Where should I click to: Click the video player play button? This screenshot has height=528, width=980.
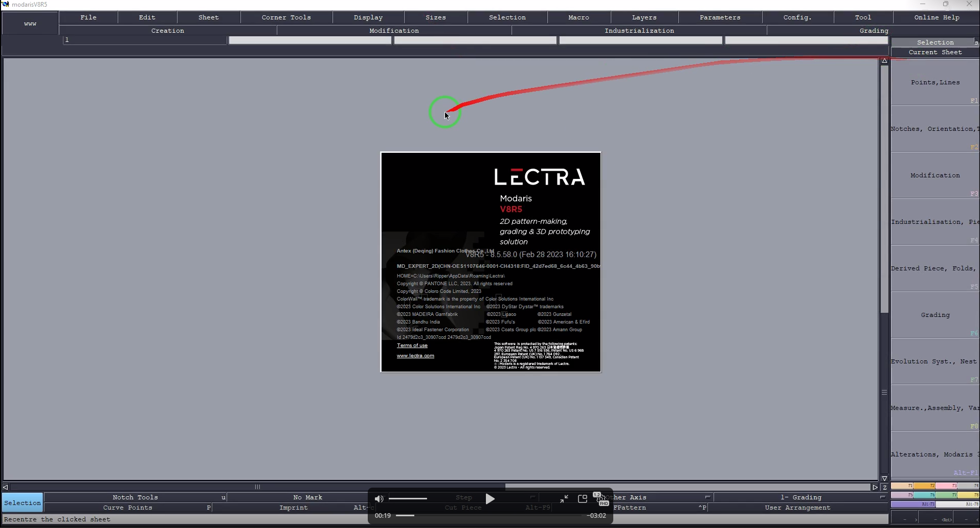(x=490, y=499)
